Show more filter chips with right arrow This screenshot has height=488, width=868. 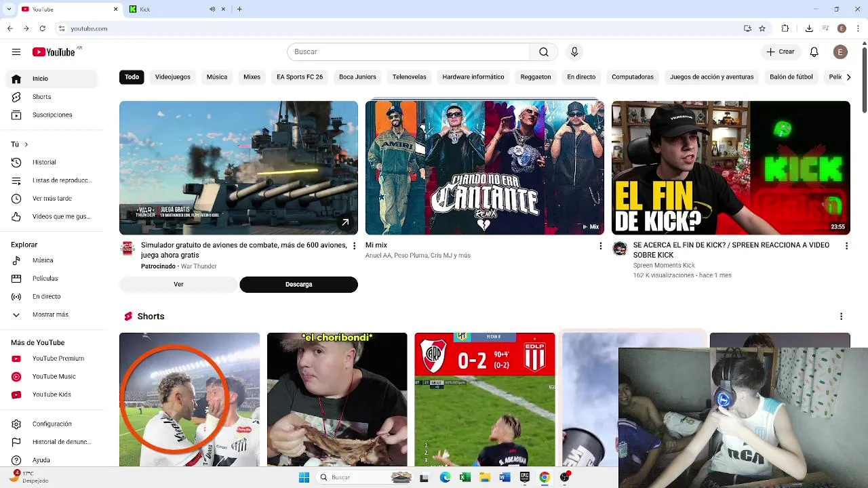[848, 77]
